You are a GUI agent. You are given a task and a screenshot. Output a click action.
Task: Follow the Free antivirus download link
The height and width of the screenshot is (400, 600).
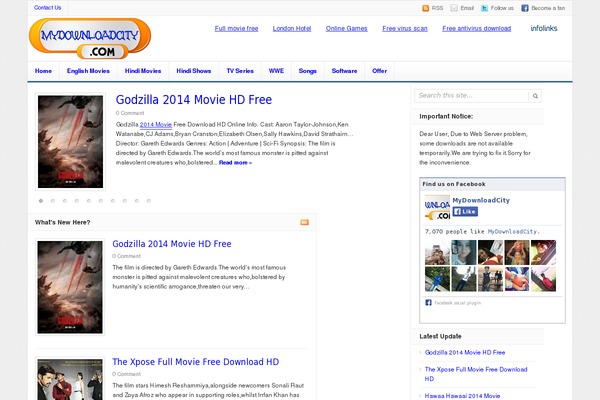click(x=477, y=29)
